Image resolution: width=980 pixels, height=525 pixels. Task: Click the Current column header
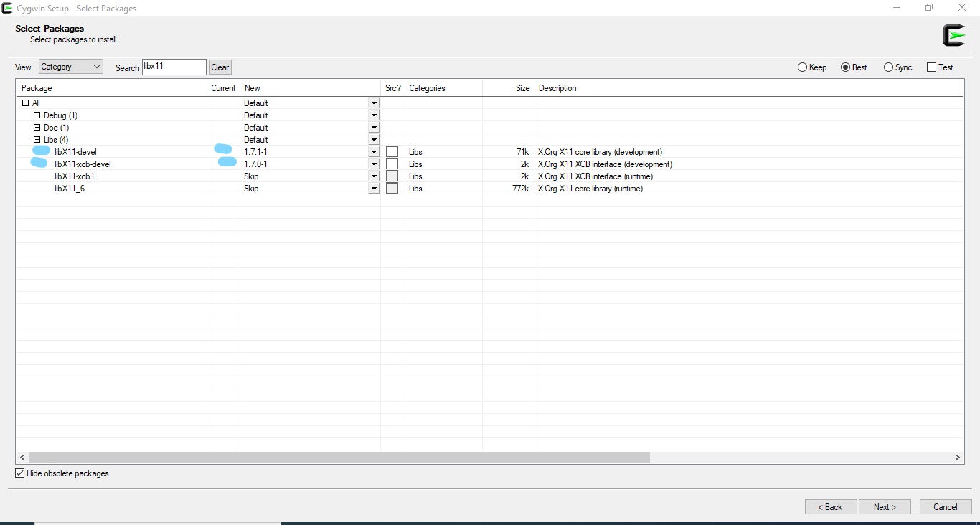[223, 88]
